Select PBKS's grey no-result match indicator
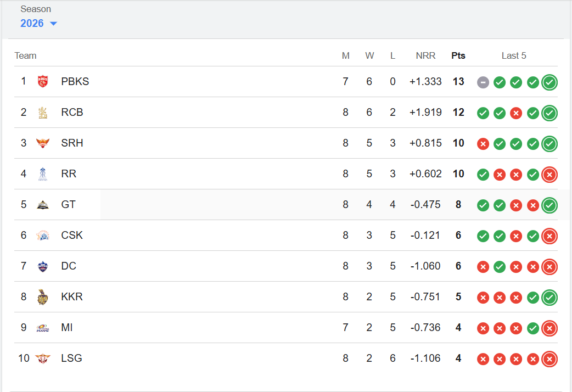This screenshot has height=392, width=572. pyautogui.click(x=483, y=82)
